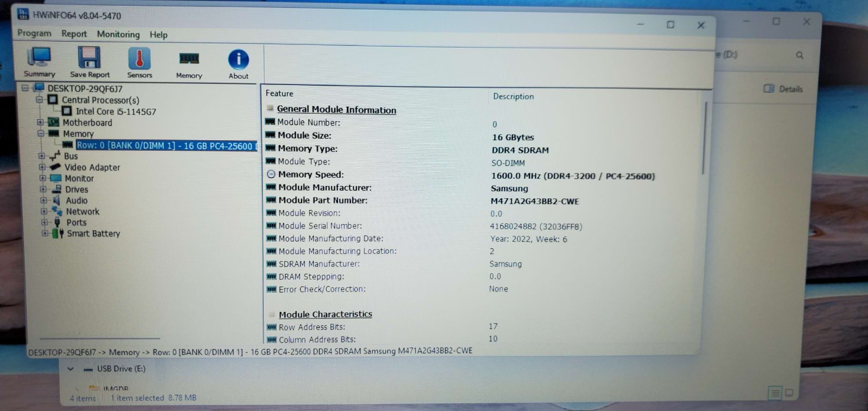Expand the Ports tree node
Viewport: 868px width, 411px height.
pos(44,222)
